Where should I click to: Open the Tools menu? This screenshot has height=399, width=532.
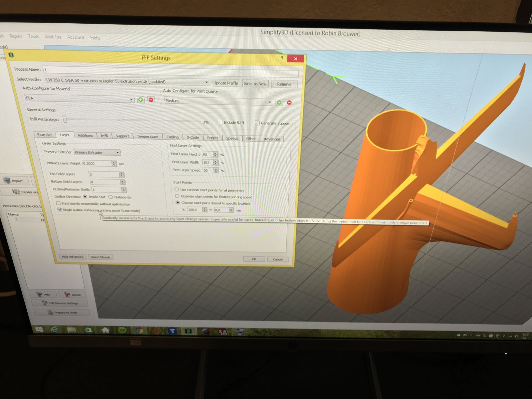click(33, 36)
